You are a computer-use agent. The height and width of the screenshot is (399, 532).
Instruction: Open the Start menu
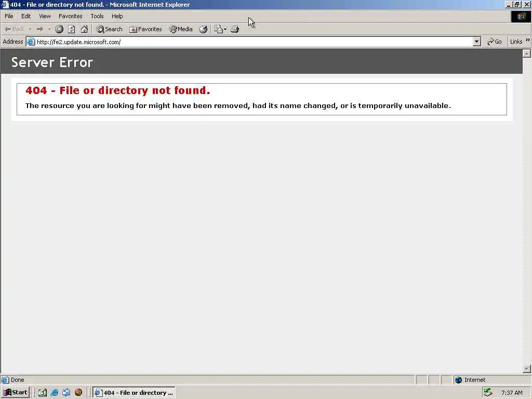pos(15,393)
